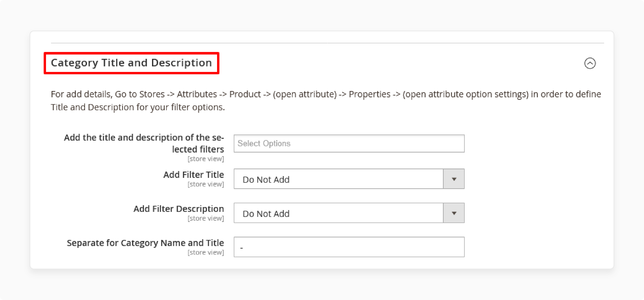Click the instructions paragraph about Stores Attributes
This screenshot has width=644, height=300.
pyautogui.click(x=326, y=101)
